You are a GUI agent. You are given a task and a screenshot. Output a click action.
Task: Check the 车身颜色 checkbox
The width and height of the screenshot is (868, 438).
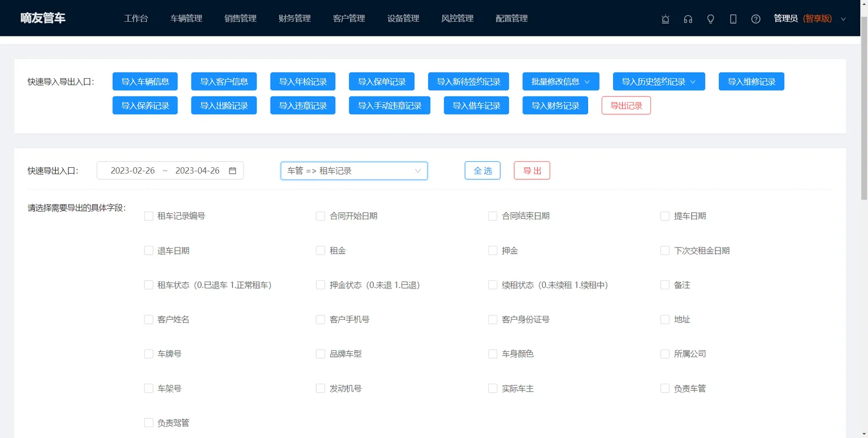(x=493, y=354)
